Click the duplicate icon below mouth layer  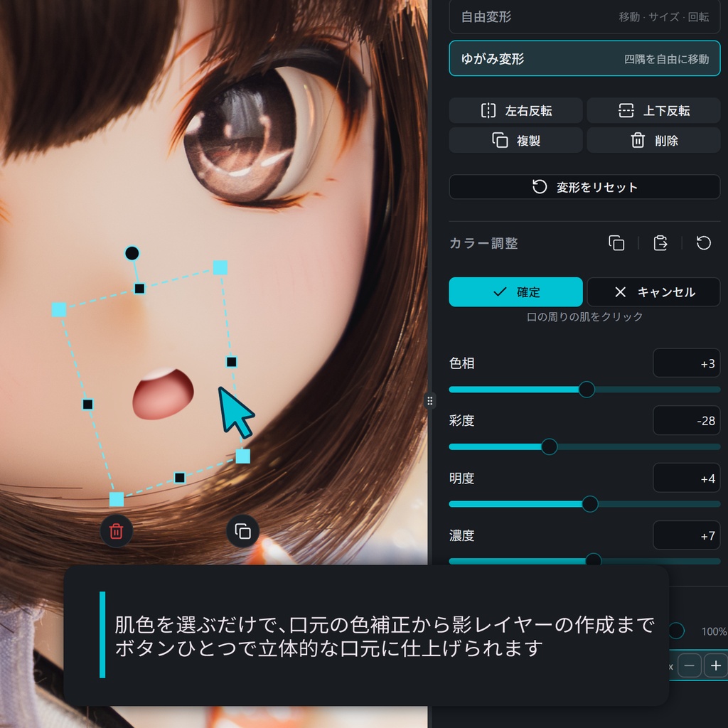(243, 531)
